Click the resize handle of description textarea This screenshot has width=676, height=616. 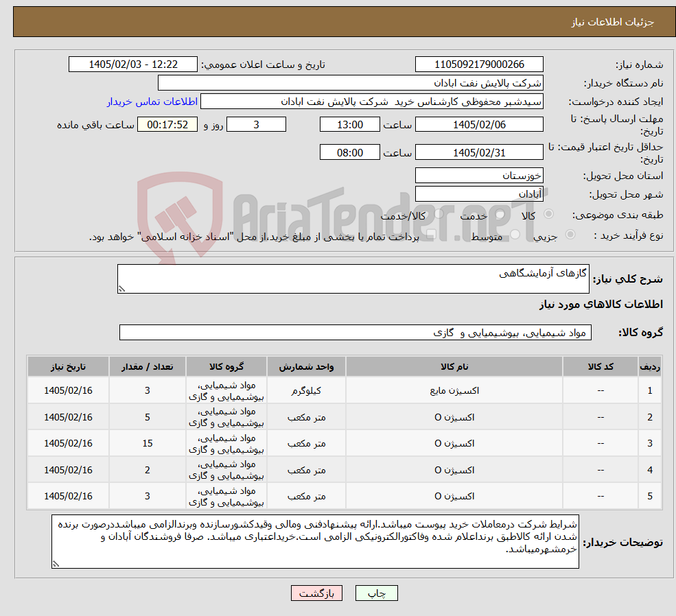(121, 289)
